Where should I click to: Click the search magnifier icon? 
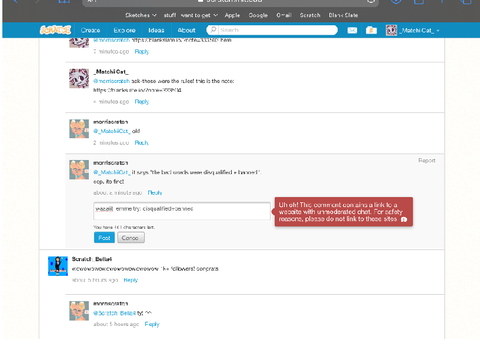click(213, 30)
